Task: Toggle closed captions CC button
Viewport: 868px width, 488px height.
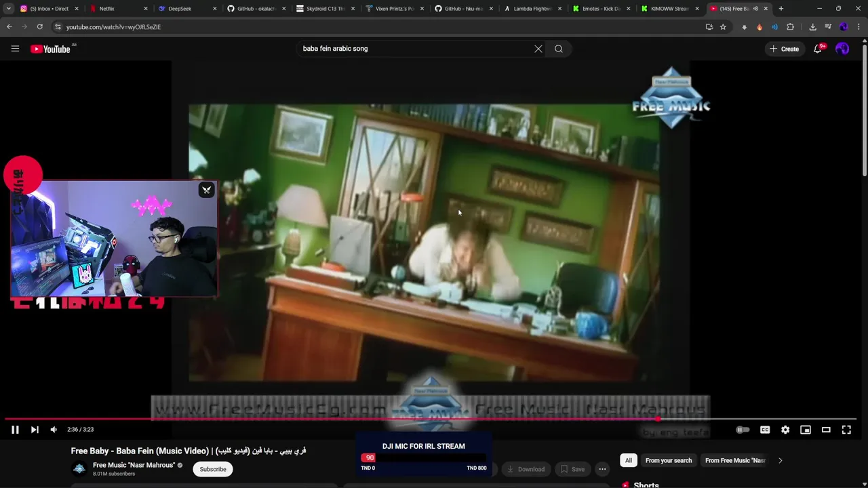Action: [765, 430]
